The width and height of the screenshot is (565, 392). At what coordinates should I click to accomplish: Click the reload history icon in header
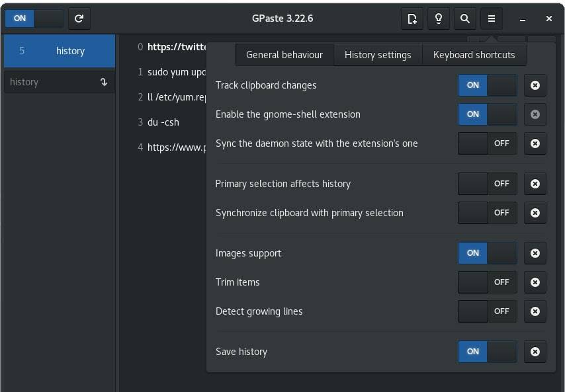[79, 19]
